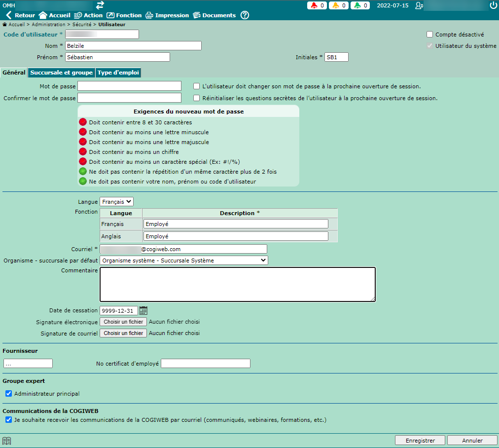Switch to Type d'emploi tab

pos(118,73)
